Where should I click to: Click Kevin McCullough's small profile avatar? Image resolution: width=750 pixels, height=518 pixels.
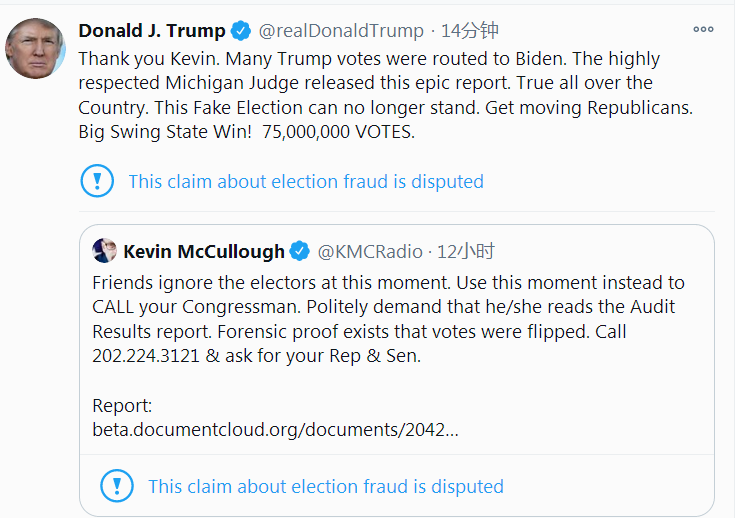pos(105,250)
